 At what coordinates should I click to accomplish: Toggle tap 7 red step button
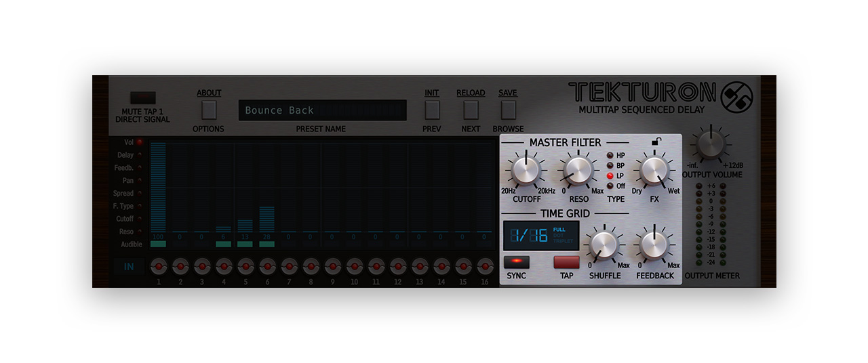click(x=289, y=266)
